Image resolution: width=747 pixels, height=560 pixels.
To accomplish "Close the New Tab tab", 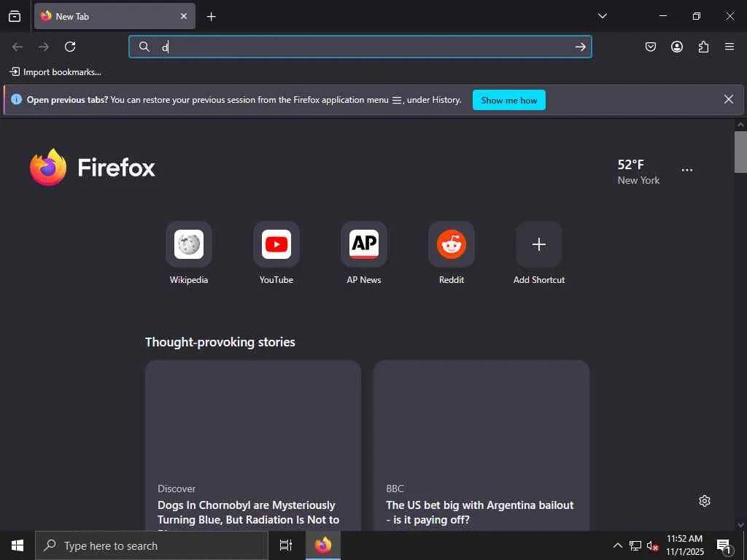I will pos(184,16).
